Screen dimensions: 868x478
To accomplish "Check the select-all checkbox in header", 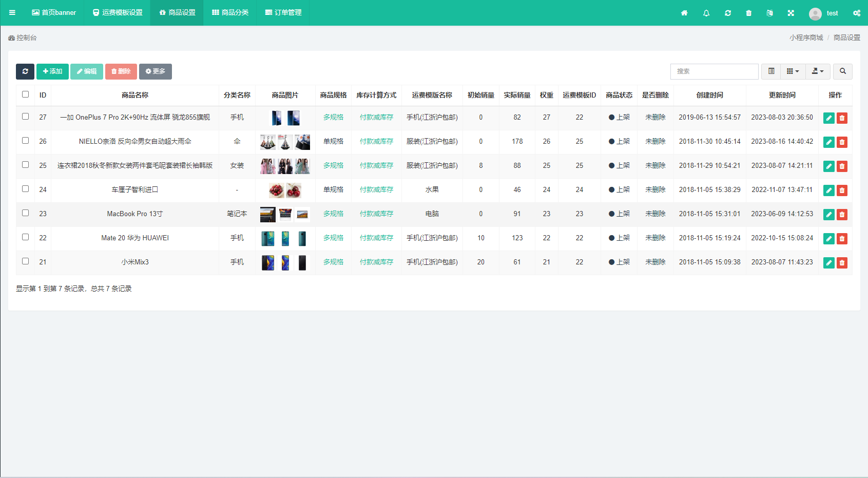I will (x=25, y=94).
